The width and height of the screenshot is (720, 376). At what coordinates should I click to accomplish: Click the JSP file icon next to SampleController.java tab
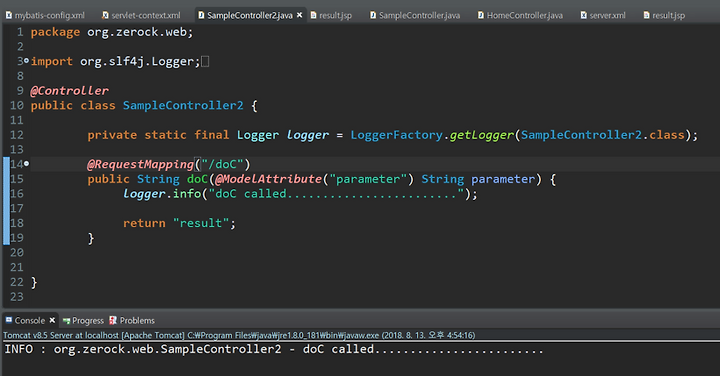click(313, 15)
